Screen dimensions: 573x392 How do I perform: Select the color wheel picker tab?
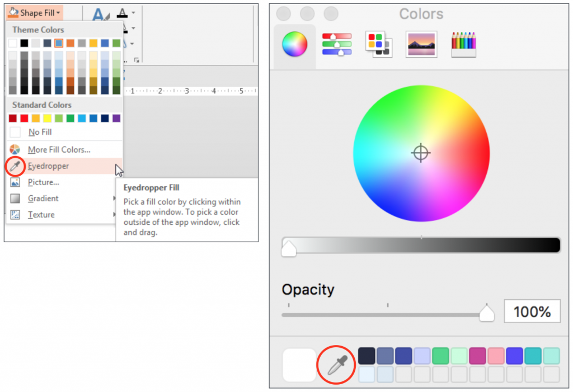click(294, 44)
